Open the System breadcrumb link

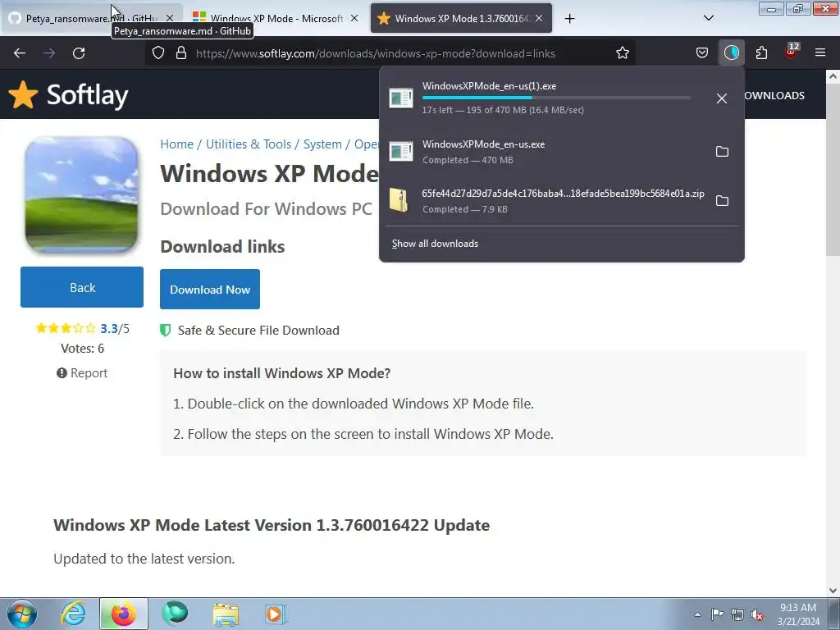pos(322,144)
